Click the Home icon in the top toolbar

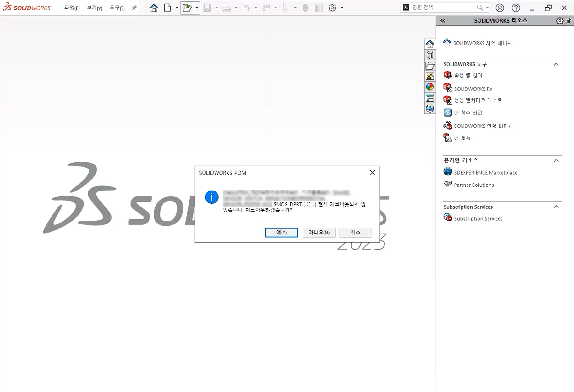pos(154,8)
